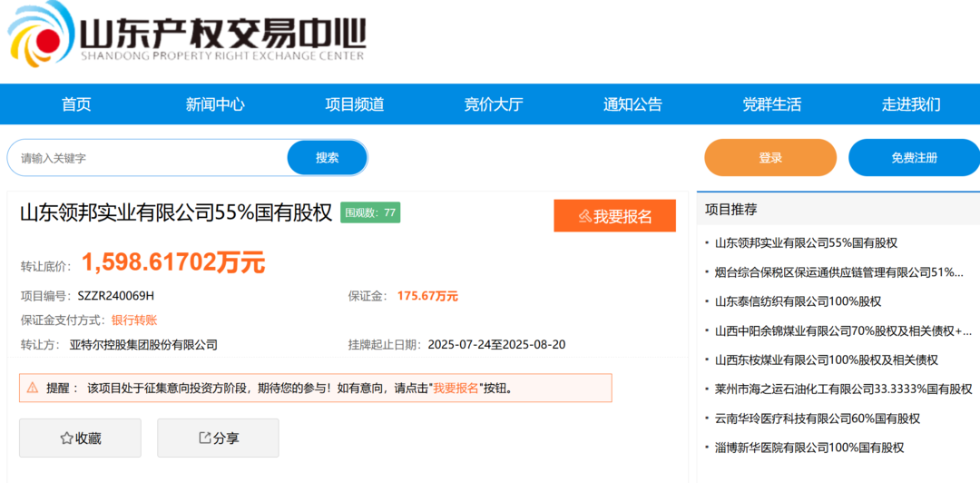Click the Shandong Property Right Exchange Center logo
This screenshot has width=980, height=483.
pyautogui.click(x=186, y=35)
